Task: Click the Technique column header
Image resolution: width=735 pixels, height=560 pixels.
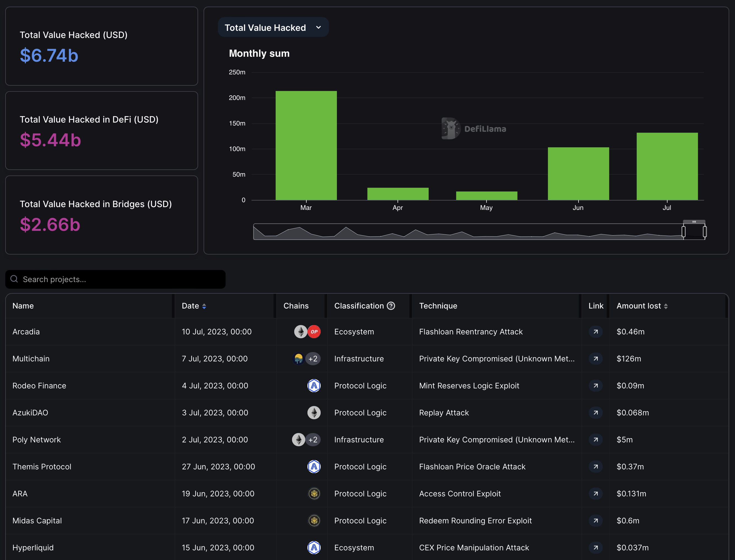Action: point(438,306)
